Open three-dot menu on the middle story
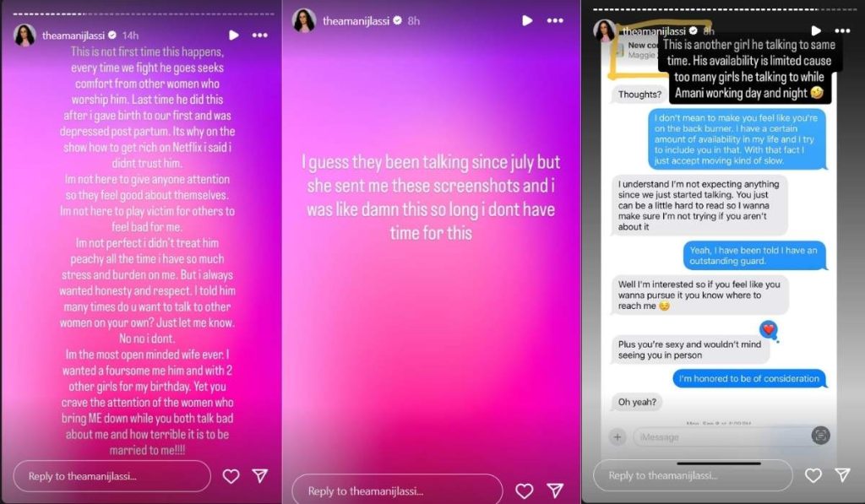 coord(555,21)
